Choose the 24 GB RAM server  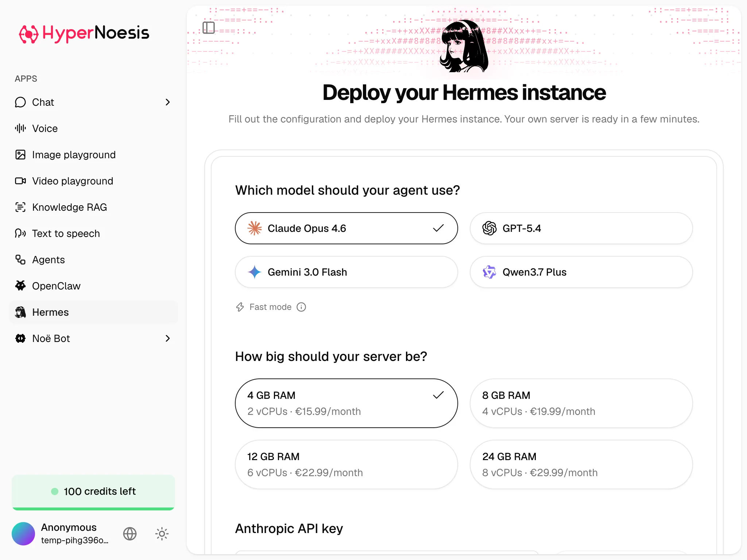[581, 464]
